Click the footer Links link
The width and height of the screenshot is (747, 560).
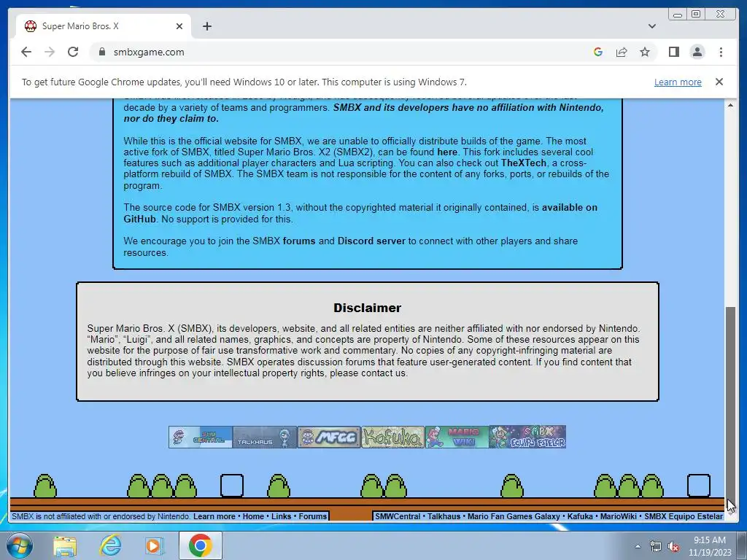click(281, 516)
